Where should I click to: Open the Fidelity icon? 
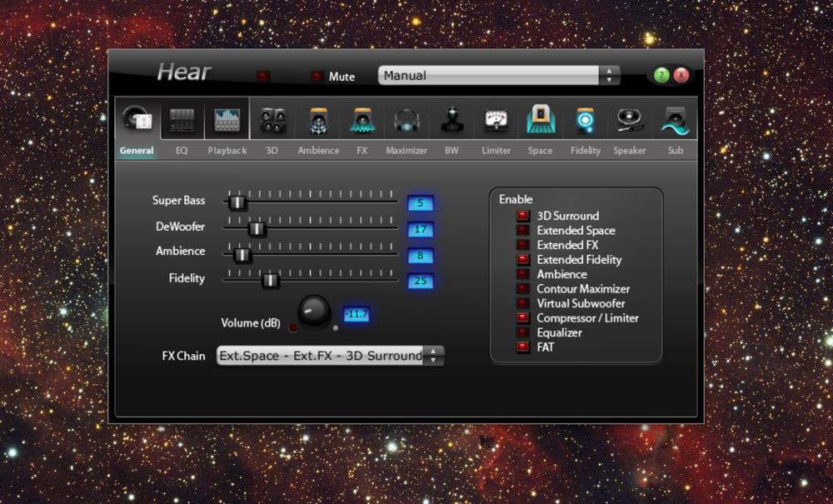[x=585, y=121]
